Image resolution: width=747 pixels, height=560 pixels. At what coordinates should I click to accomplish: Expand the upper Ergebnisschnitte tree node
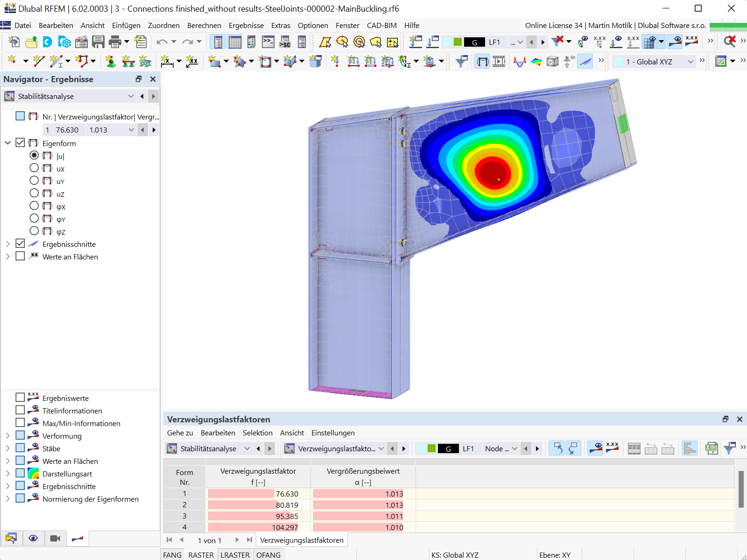coord(8,244)
